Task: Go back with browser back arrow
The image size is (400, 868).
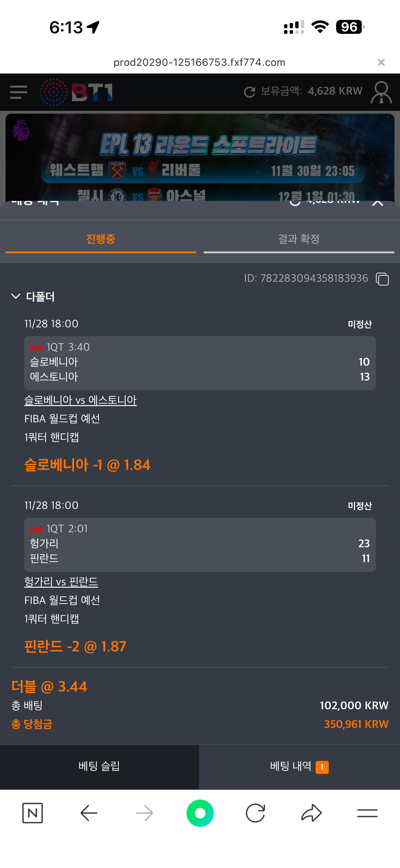Action: (89, 813)
